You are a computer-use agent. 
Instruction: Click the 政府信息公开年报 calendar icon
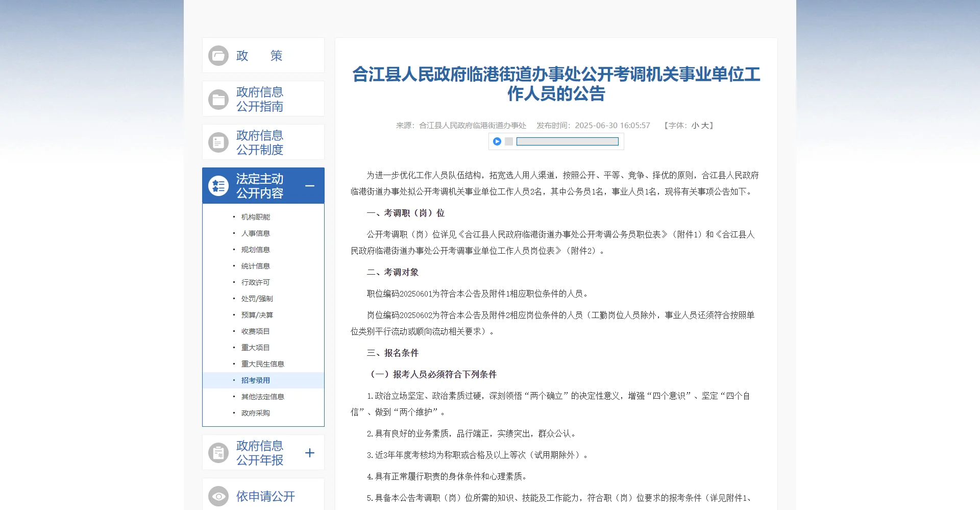(218, 453)
